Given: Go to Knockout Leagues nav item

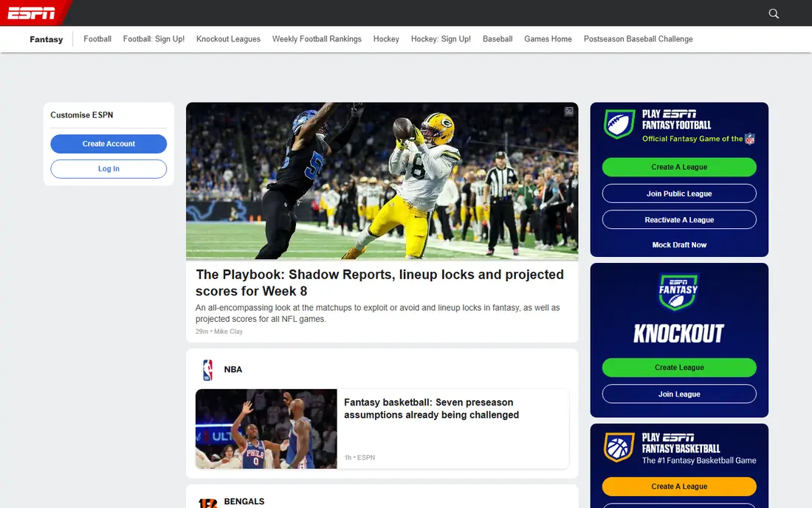Looking at the screenshot, I should click(x=228, y=39).
